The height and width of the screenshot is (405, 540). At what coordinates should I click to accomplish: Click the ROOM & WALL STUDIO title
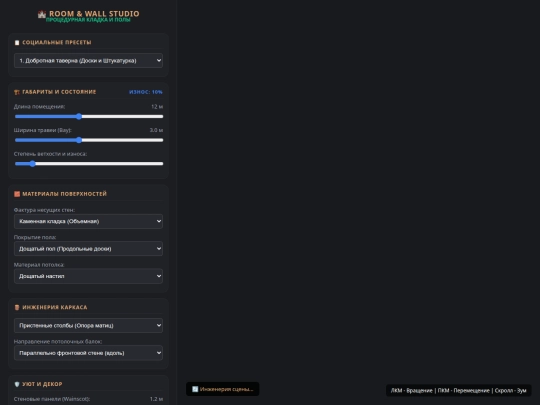94,14
